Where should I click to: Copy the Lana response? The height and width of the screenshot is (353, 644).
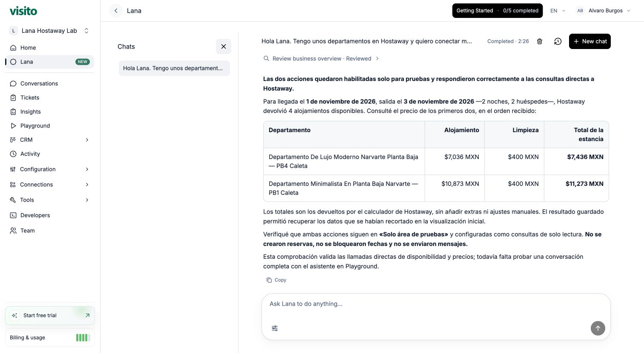coord(276,280)
